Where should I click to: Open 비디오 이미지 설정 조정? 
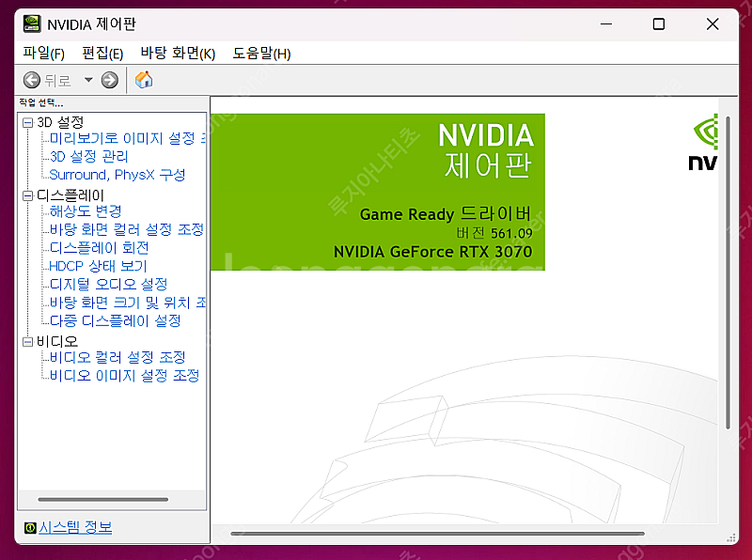[x=124, y=375]
